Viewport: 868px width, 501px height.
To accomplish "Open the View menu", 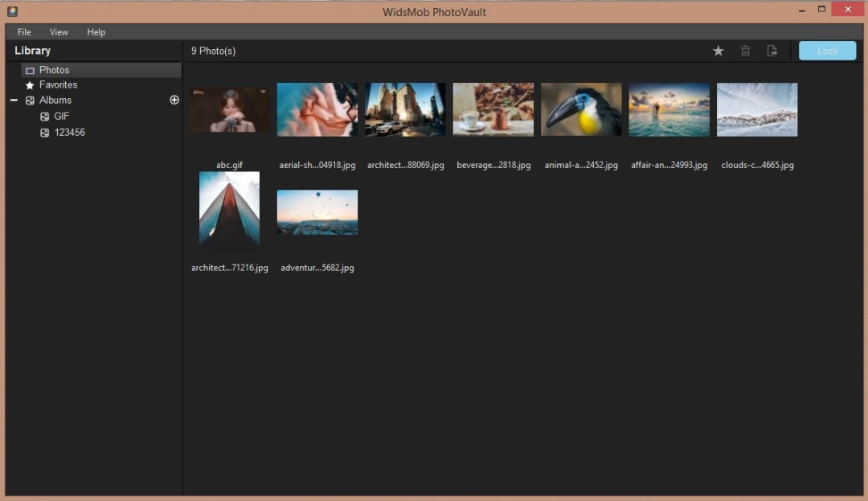I will [59, 32].
